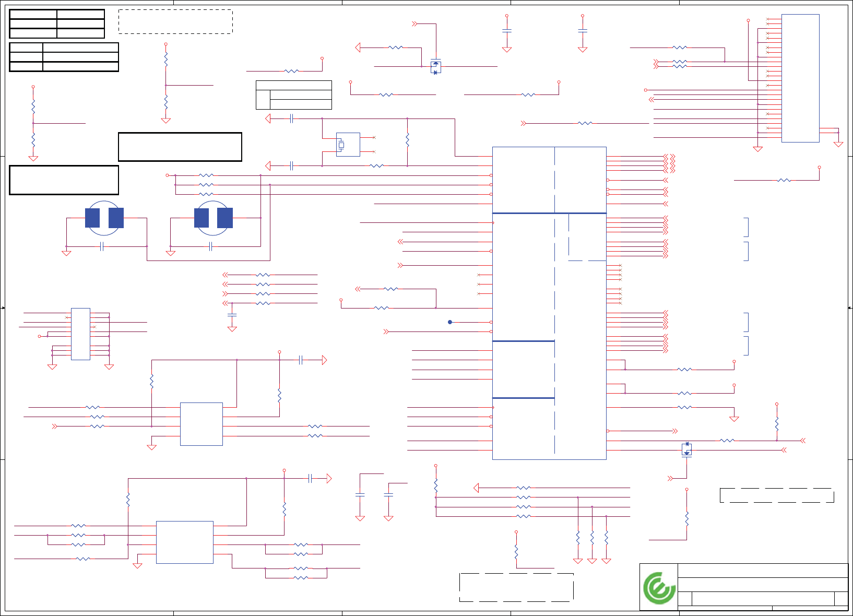Click the solid blue test point dot
Viewport: 853px width, 616px height.
coord(450,322)
